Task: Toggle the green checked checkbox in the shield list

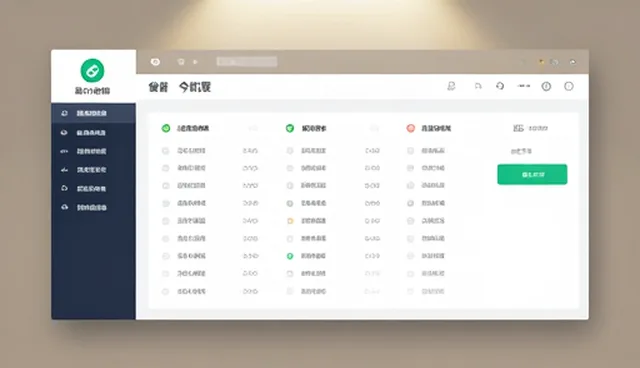Action: 290,256
